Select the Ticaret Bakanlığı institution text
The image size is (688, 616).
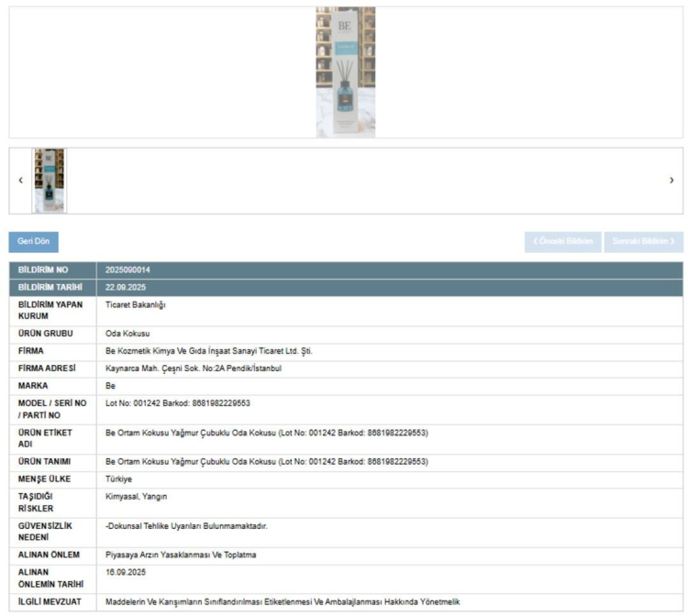coord(136,304)
